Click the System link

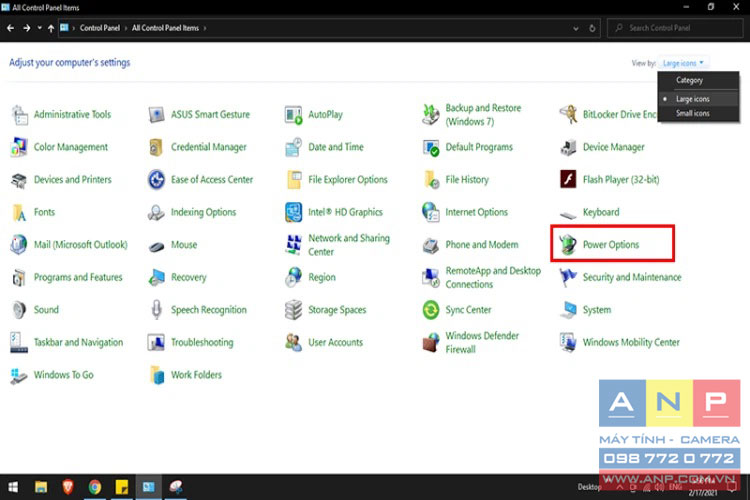596,310
